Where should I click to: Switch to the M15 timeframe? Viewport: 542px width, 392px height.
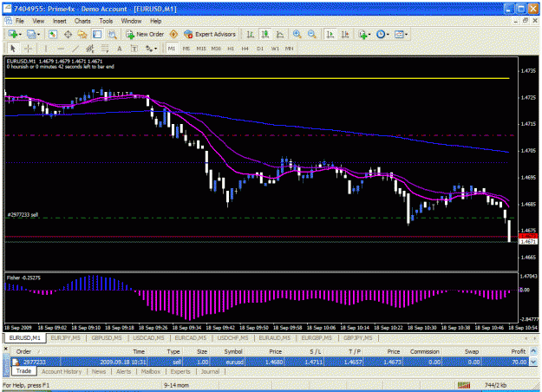click(201, 49)
